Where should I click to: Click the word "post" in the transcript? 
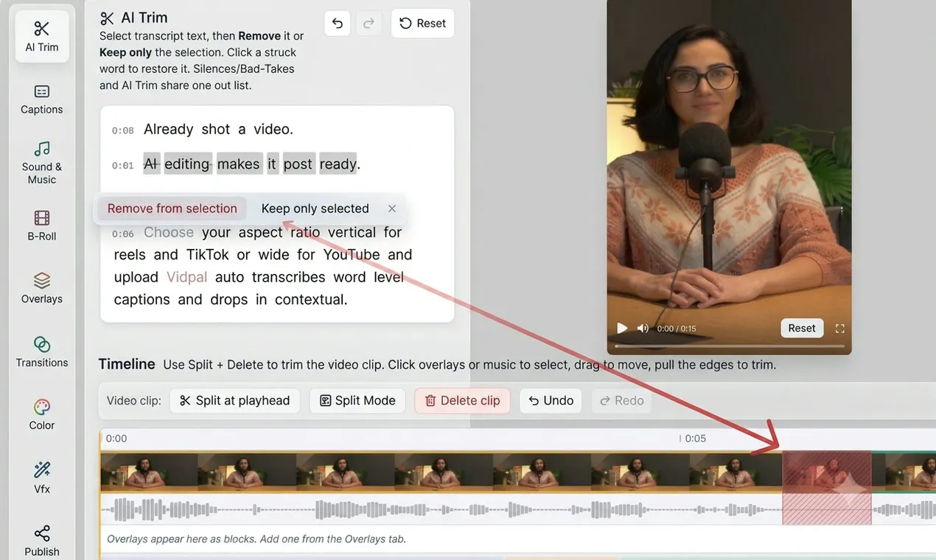[x=298, y=164]
